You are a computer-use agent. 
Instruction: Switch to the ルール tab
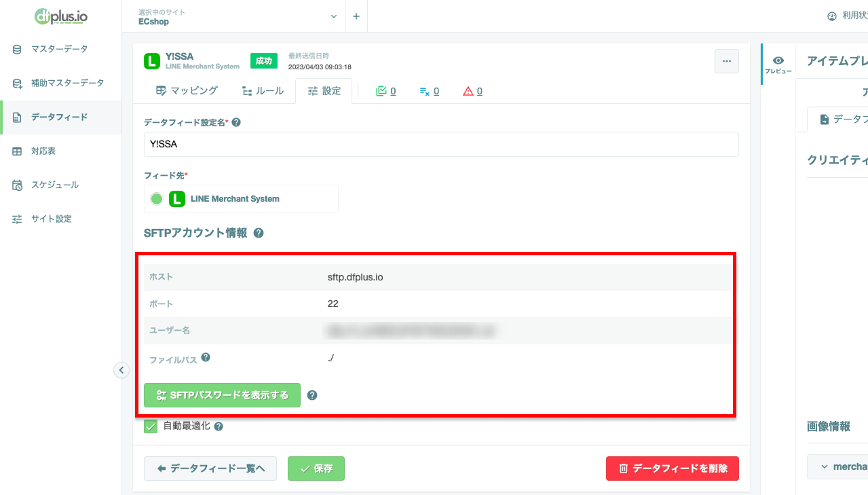pos(263,91)
